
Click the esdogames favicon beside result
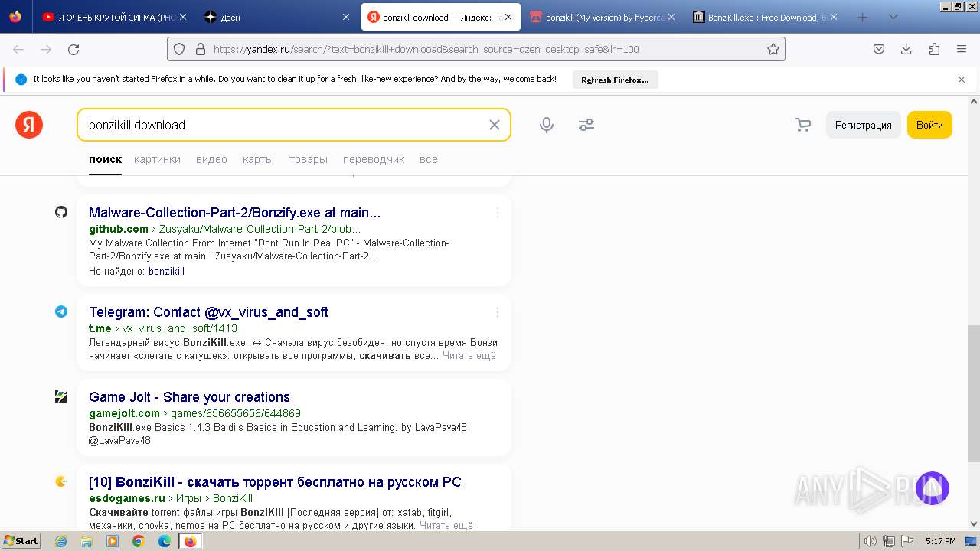(x=61, y=481)
